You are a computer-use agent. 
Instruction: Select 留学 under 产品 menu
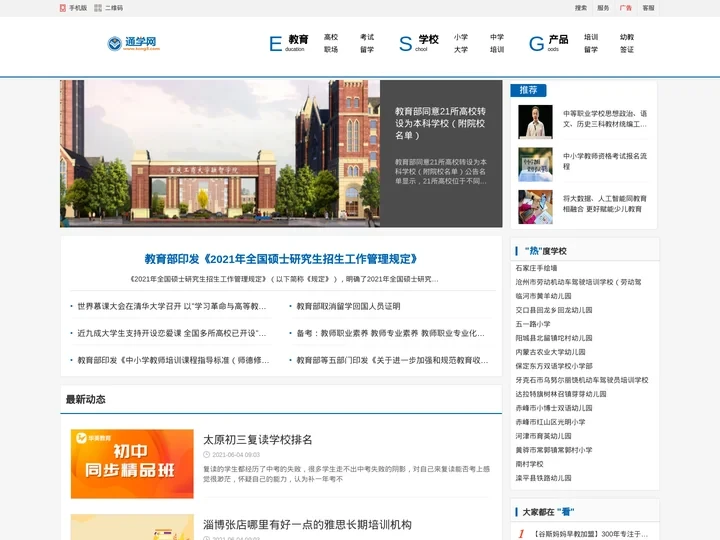click(591, 49)
